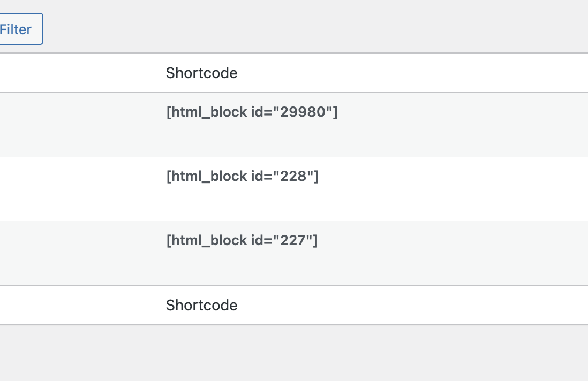Focus the shortcode ending in 29980

tap(252, 112)
